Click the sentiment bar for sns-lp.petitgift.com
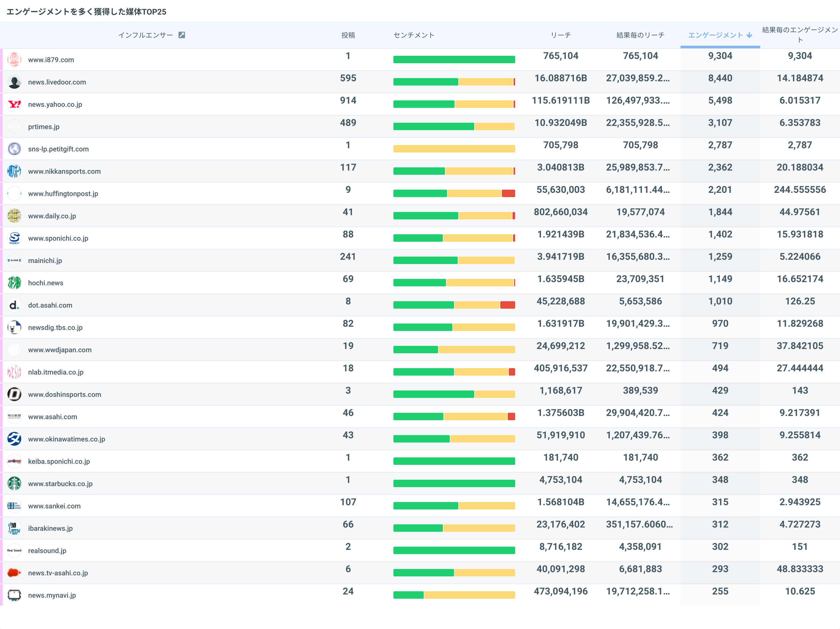840x629 pixels. pyautogui.click(x=454, y=149)
